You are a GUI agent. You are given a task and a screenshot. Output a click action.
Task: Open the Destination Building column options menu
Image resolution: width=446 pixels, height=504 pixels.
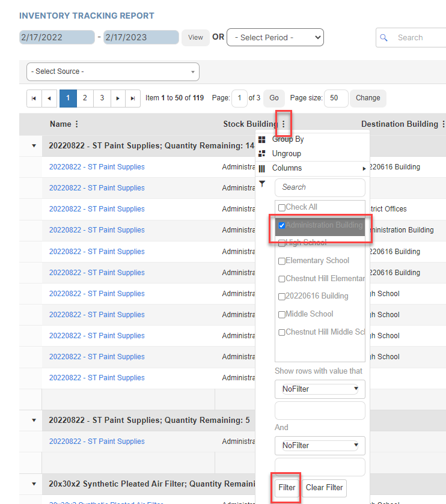click(x=443, y=124)
